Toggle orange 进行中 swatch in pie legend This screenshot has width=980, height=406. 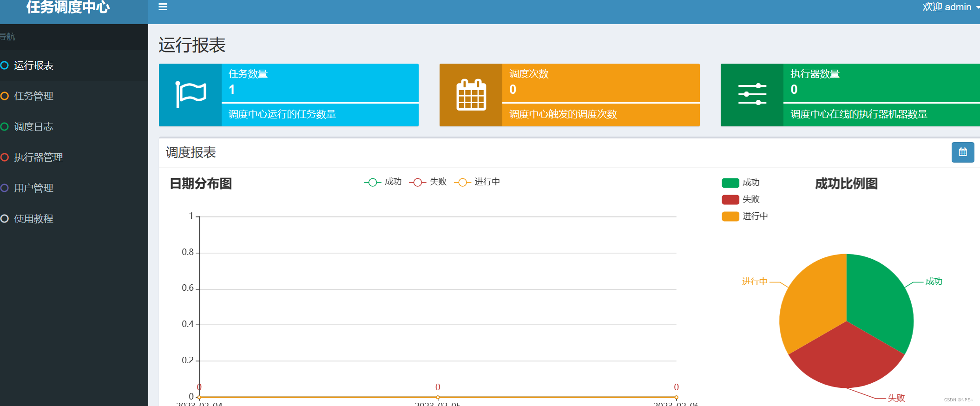[x=730, y=216]
